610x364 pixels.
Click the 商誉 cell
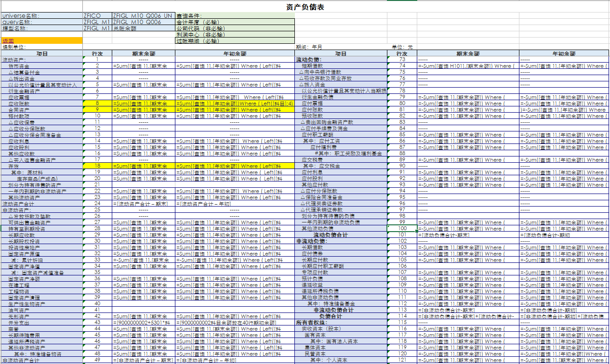42,329
